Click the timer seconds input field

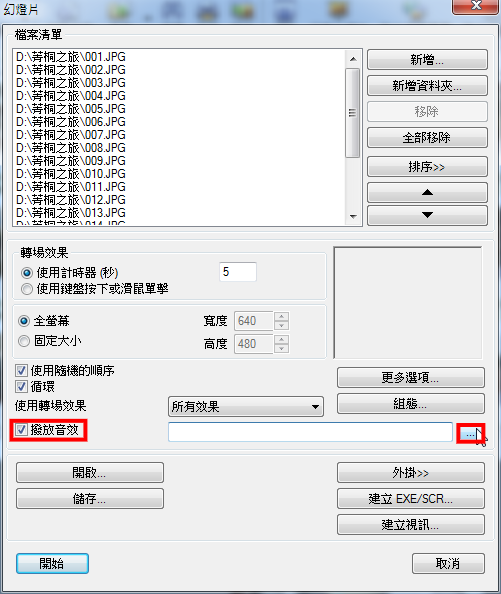click(x=238, y=272)
